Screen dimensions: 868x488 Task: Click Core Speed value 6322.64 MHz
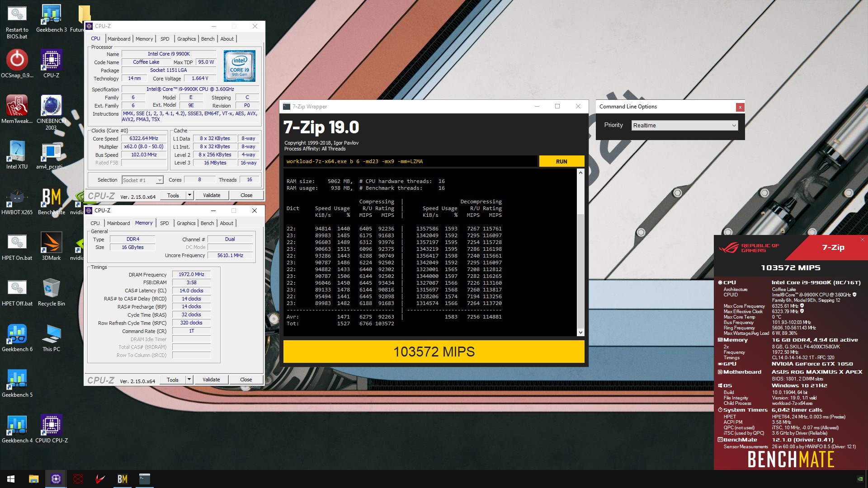pos(144,139)
